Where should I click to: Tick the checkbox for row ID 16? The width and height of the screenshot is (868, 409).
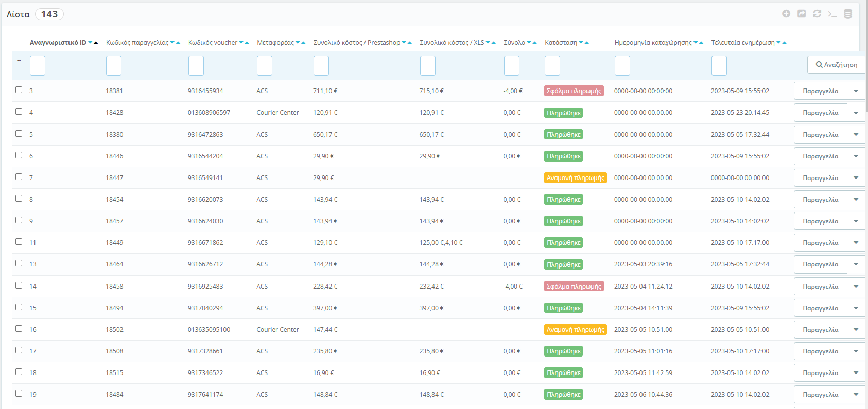tap(19, 329)
